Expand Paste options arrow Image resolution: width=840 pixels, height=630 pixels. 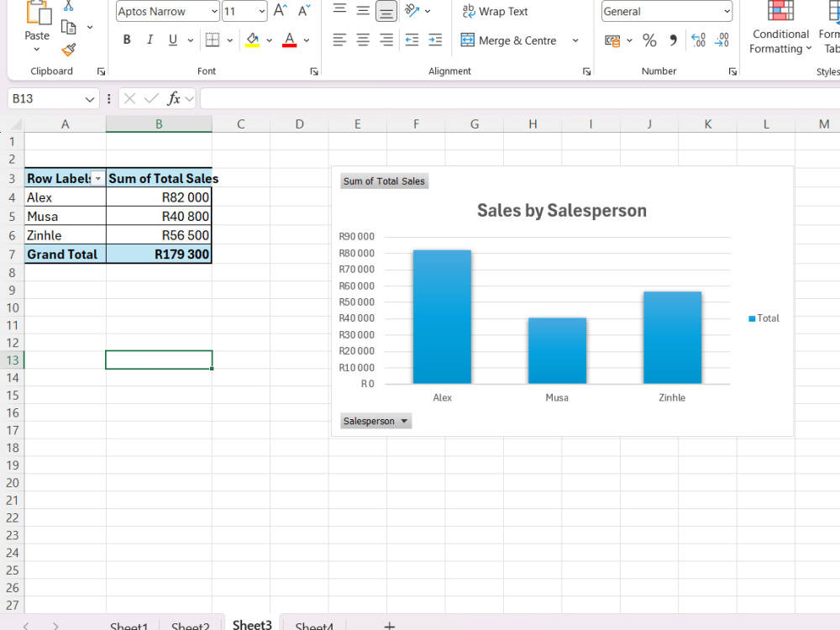pyautogui.click(x=36, y=50)
